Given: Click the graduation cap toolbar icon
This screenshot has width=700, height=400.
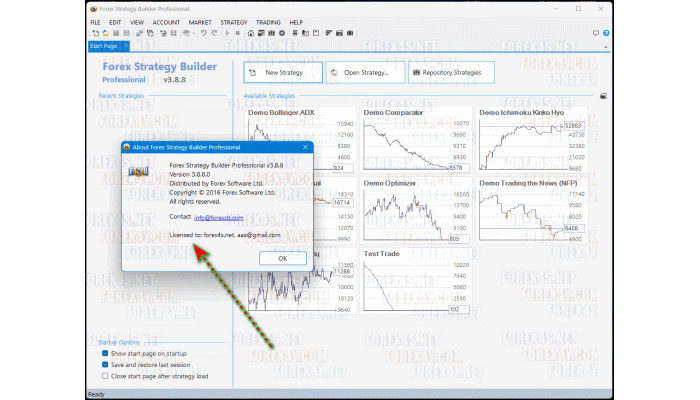Looking at the screenshot, I should [187, 33].
